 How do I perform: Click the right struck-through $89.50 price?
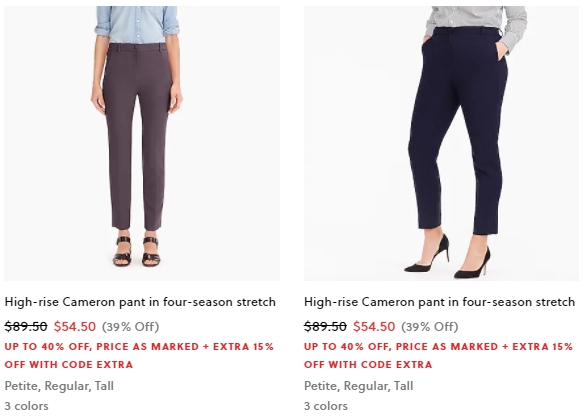click(325, 327)
